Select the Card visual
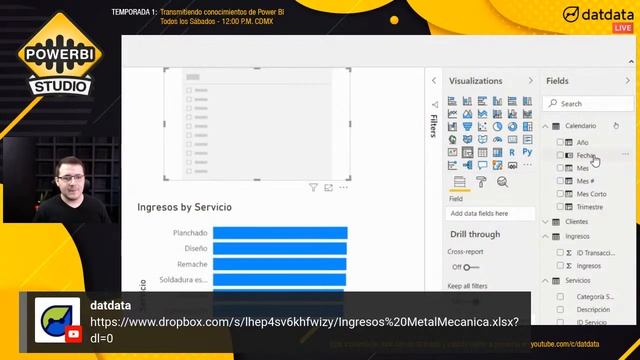This screenshot has width=640, height=360. click(512, 140)
